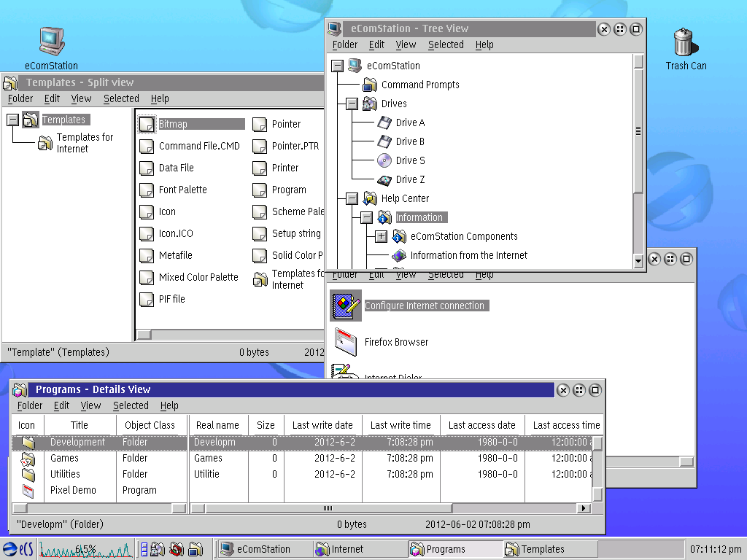Image resolution: width=747 pixels, height=560 pixels.
Task: Expand the eComStation Components tree node
Action: pos(381,236)
